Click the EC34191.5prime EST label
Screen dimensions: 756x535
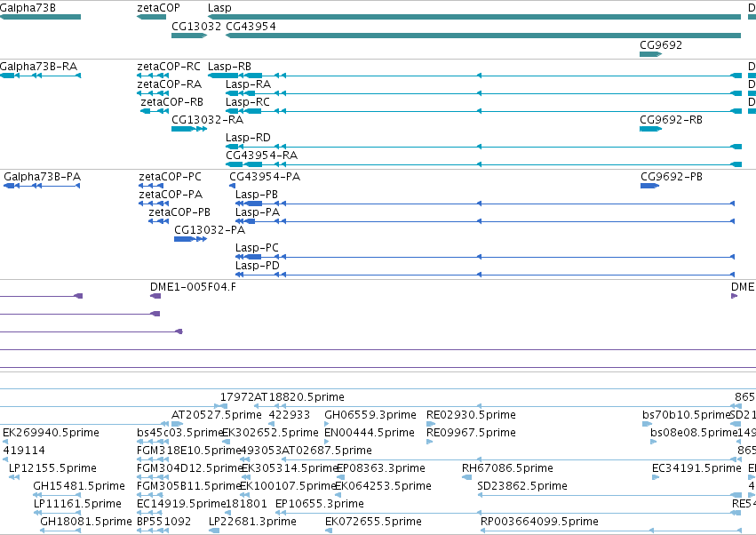coord(696,469)
